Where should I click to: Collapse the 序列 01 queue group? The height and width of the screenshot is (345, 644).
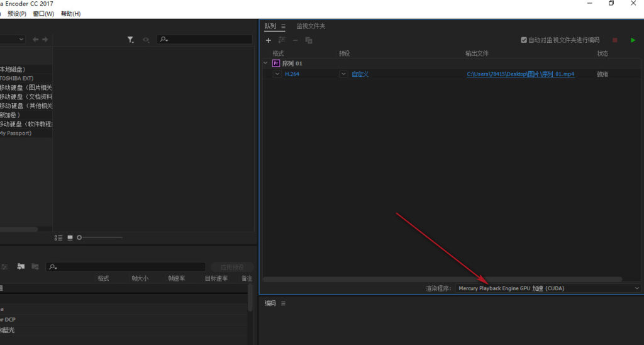tap(265, 64)
